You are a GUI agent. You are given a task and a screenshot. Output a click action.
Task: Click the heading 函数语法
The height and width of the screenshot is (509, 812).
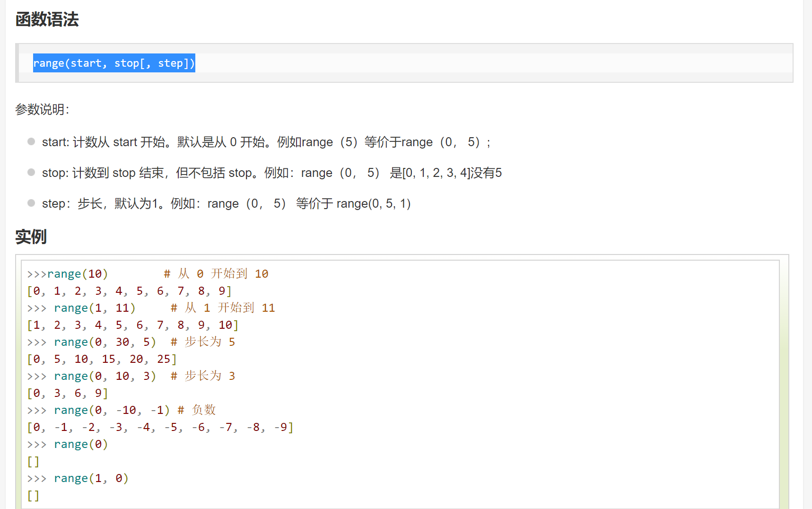point(47,19)
